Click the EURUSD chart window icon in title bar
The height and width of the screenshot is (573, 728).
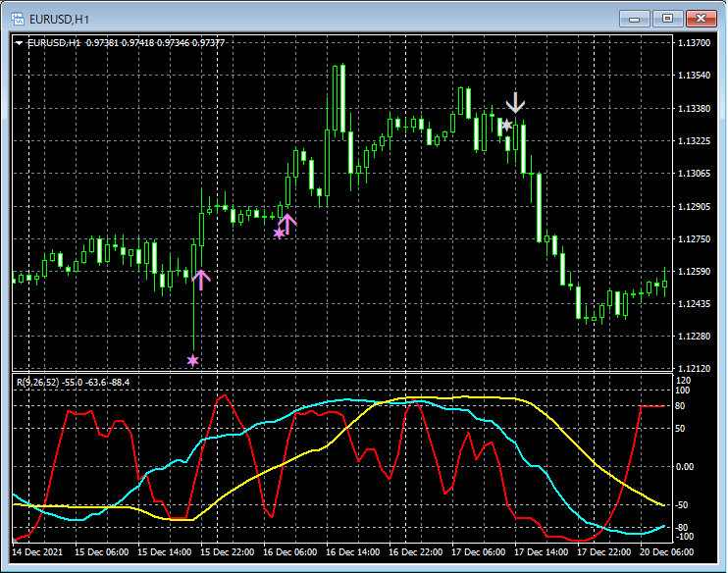(17, 18)
